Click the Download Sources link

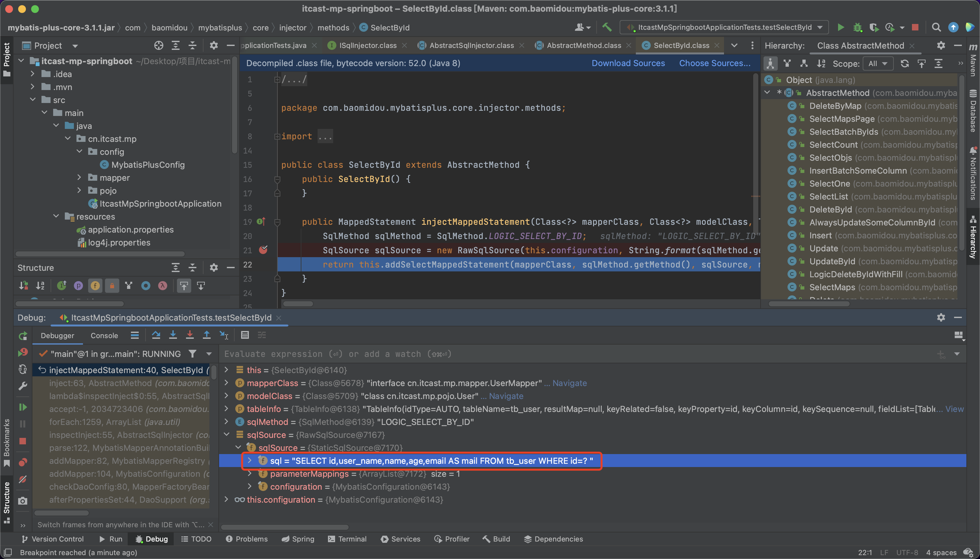(628, 63)
